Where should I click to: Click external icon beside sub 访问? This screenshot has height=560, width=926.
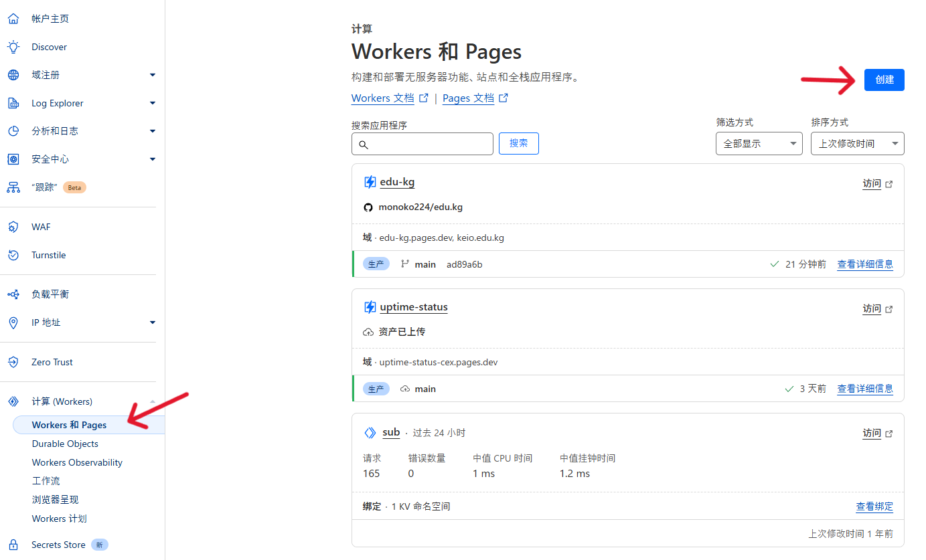[889, 434]
